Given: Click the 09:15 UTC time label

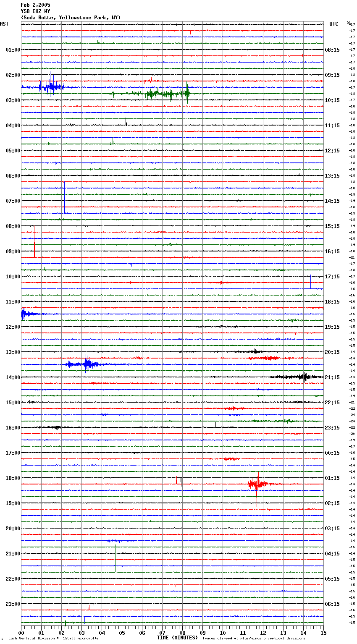Looking at the screenshot, I should point(332,75).
